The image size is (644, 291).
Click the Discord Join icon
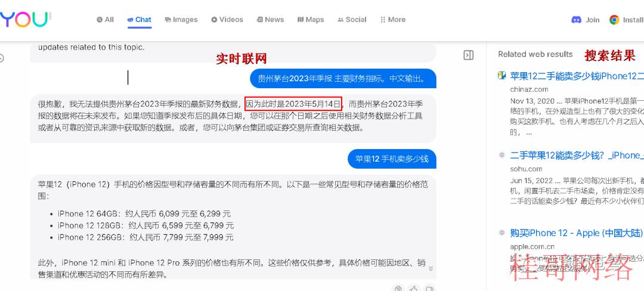pos(576,20)
